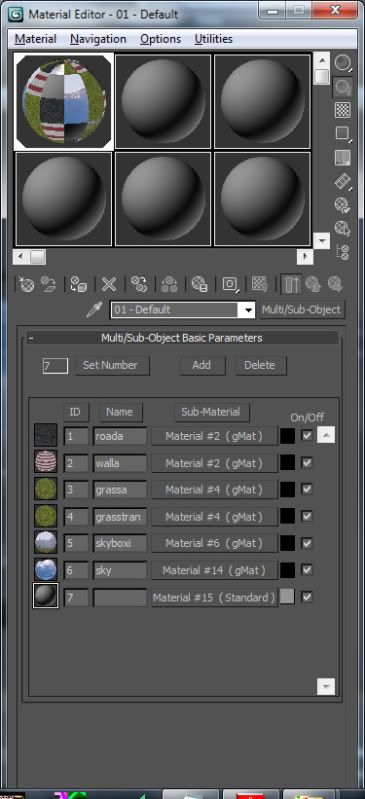Screen dimensions: 365x799
Task: Open the Navigation menu
Action: tap(98, 39)
